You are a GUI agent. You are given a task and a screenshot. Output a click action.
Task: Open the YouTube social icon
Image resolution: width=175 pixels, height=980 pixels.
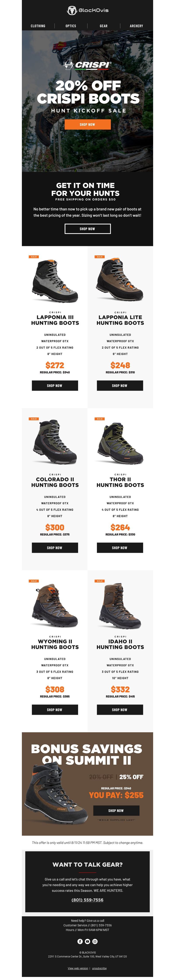click(87, 941)
